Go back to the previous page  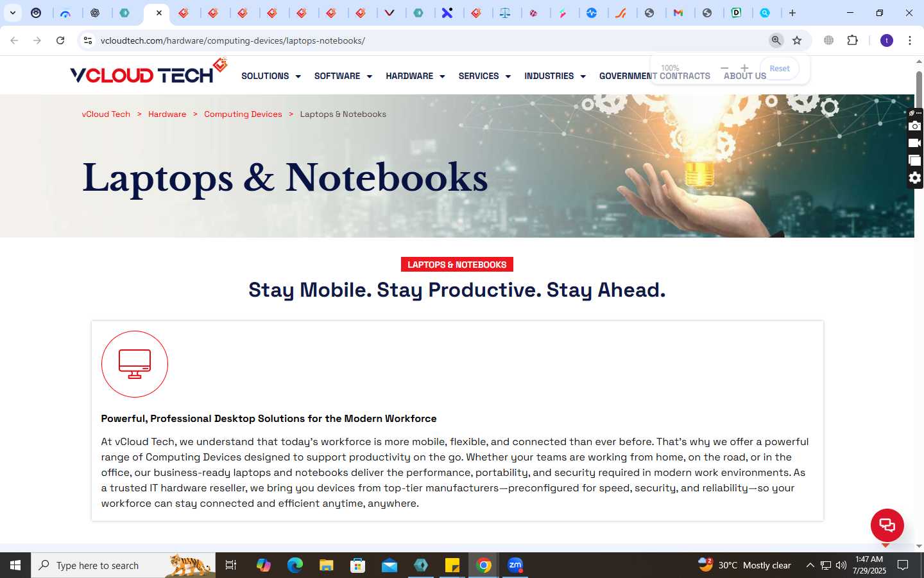point(14,40)
